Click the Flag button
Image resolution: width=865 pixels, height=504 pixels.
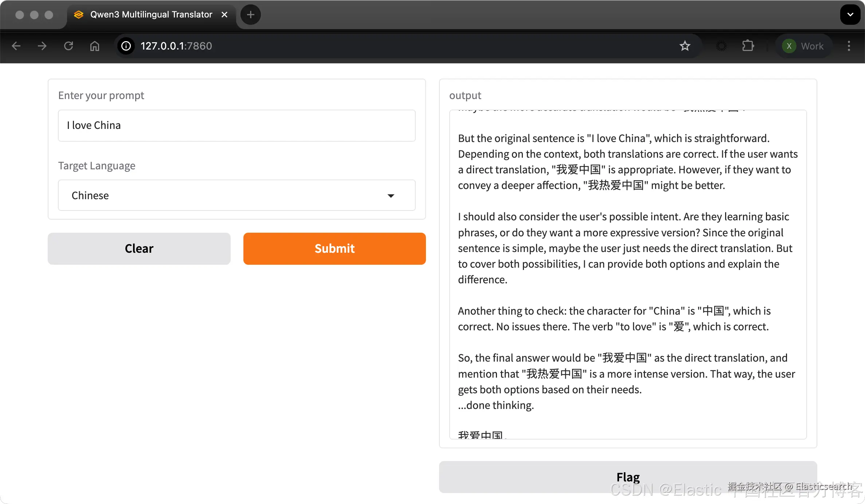(627, 477)
